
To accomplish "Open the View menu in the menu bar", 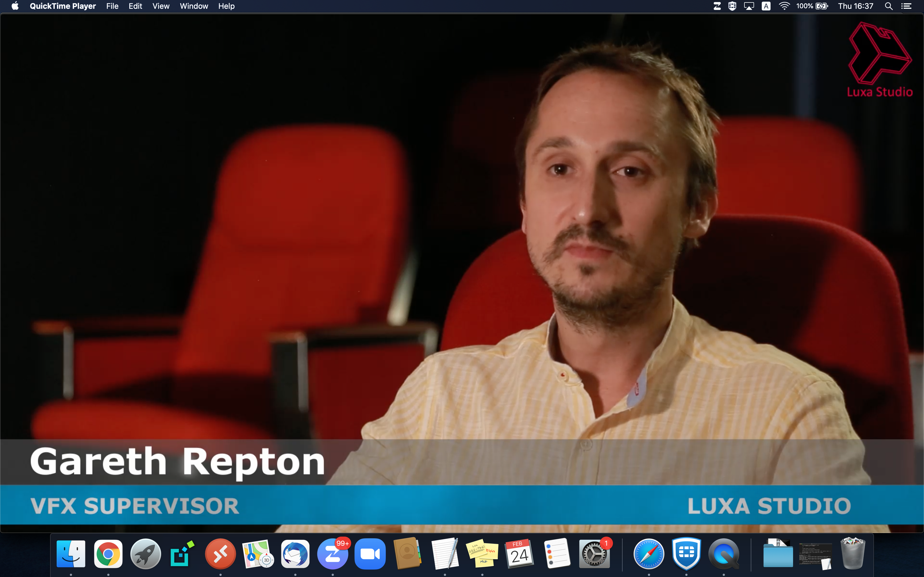I will pos(160,6).
